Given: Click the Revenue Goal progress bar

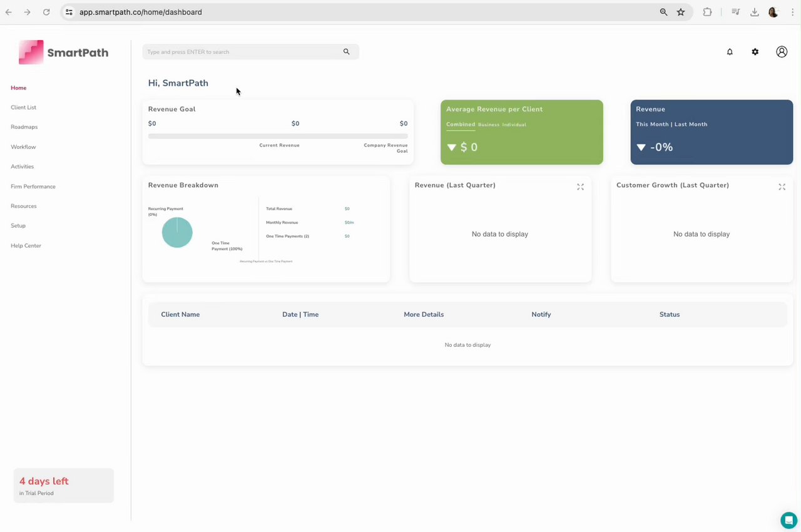Looking at the screenshot, I should (x=278, y=136).
